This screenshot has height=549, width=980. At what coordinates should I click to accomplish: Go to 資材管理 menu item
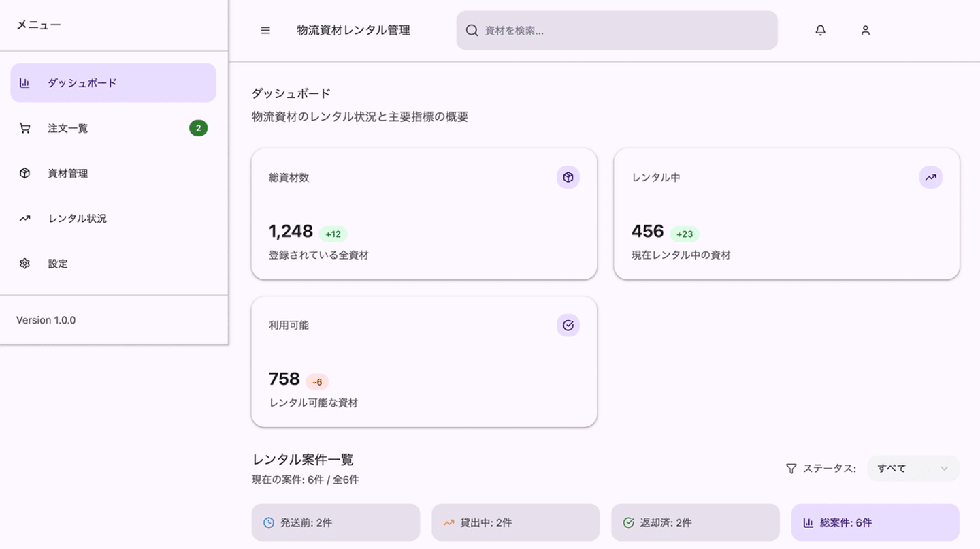pos(68,174)
